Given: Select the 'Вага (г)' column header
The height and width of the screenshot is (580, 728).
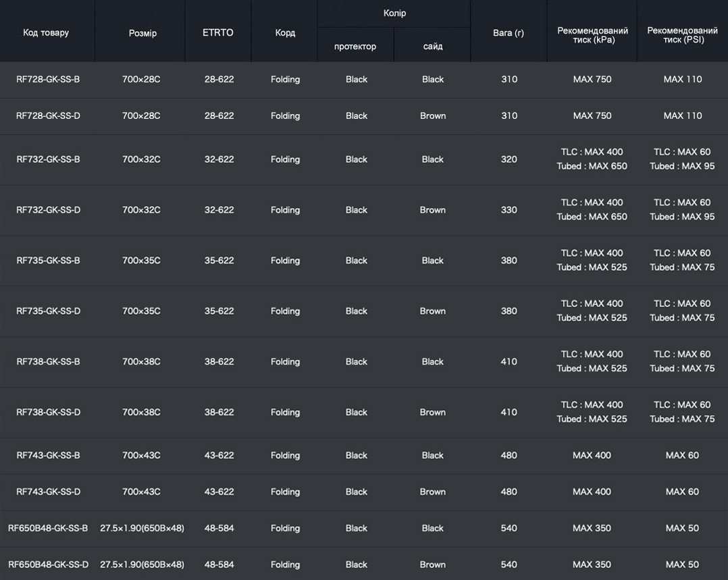Looking at the screenshot, I should pos(509,32).
